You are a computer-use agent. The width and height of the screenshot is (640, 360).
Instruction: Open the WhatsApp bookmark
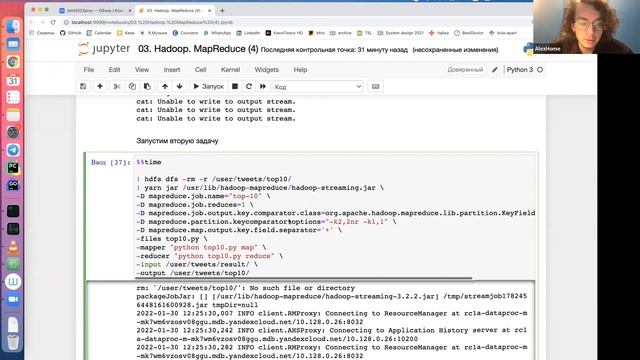217,33
